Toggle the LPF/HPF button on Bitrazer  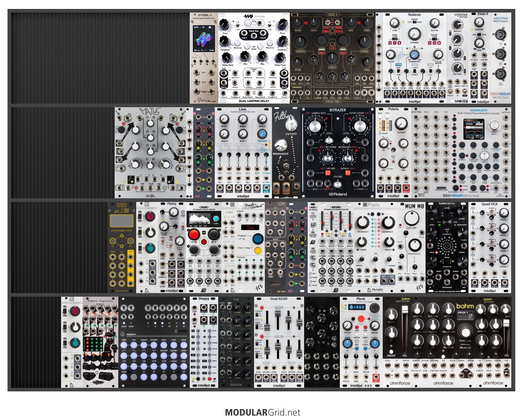327,173
